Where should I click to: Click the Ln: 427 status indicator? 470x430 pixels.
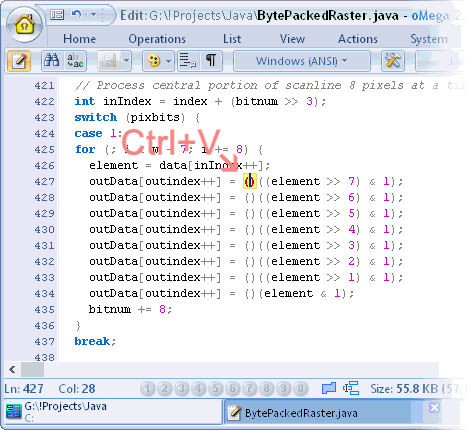(24, 389)
